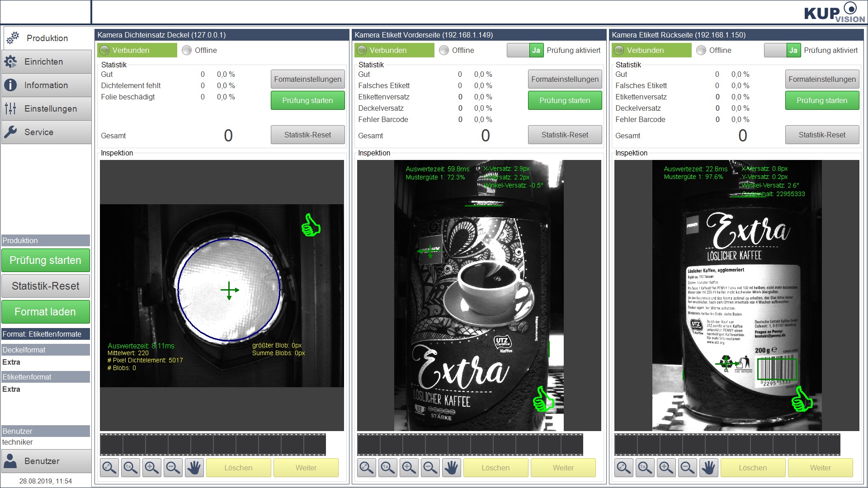The image size is (868, 488).
Task: Start Prüfung for the Dichteinsatz Deckel camera
Action: pyautogui.click(x=308, y=100)
